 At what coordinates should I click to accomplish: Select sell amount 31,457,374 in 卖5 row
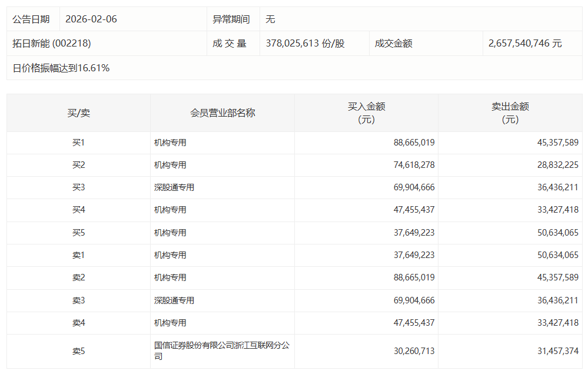(x=557, y=351)
